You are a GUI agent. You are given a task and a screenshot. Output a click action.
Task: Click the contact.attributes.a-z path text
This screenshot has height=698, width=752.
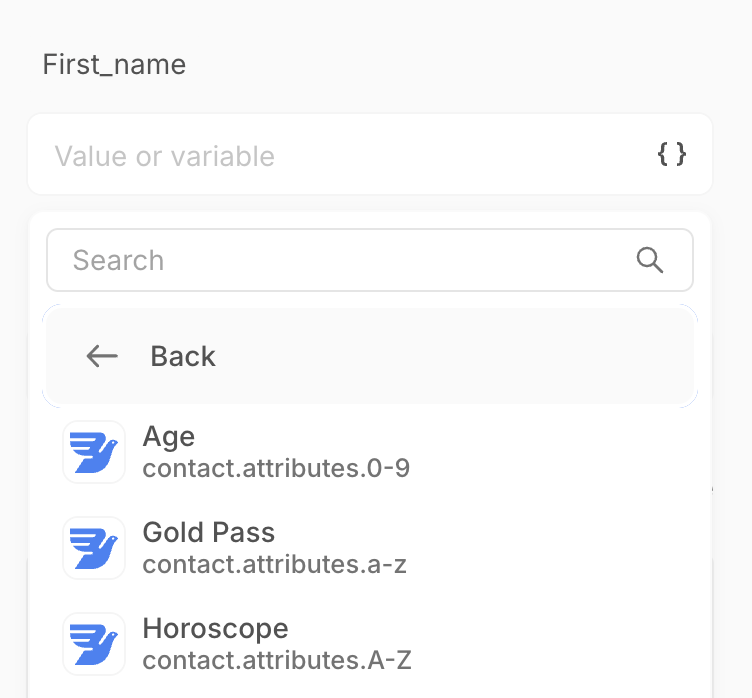tap(275, 564)
